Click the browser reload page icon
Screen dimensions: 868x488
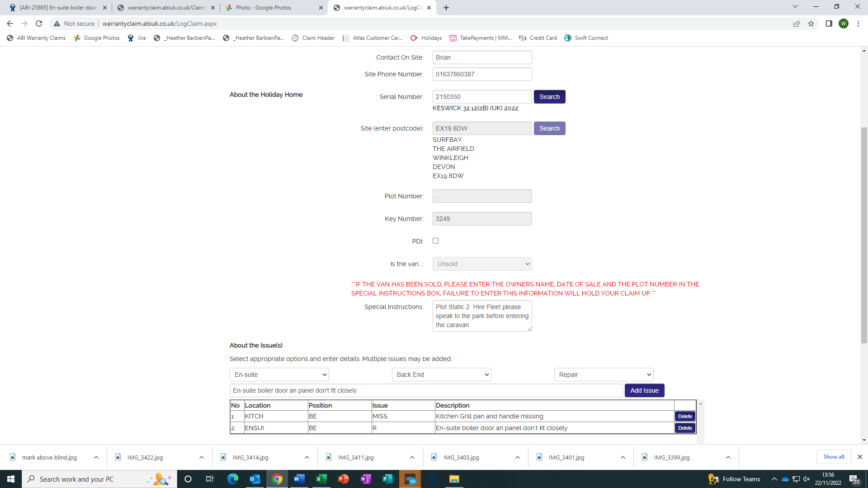(39, 23)
